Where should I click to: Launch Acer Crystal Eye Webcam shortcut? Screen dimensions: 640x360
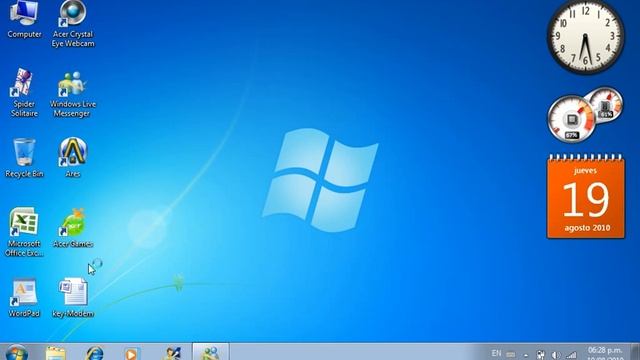73,23
